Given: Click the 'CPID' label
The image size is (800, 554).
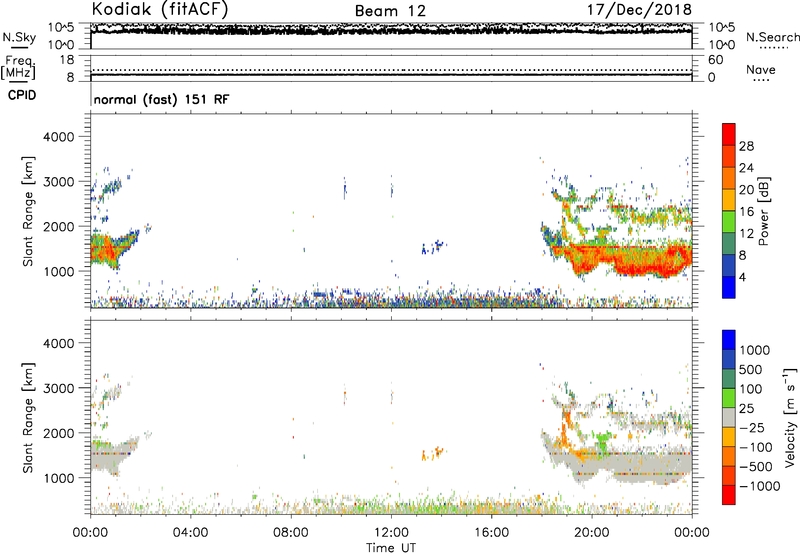Looking at the screenshot, I should point(22,95).
